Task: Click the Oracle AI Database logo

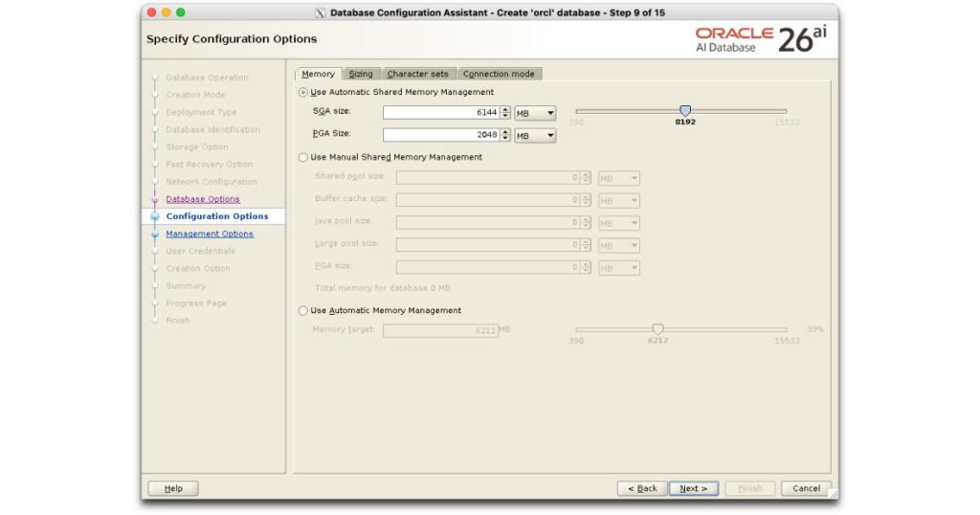Action: click(761, 38)
